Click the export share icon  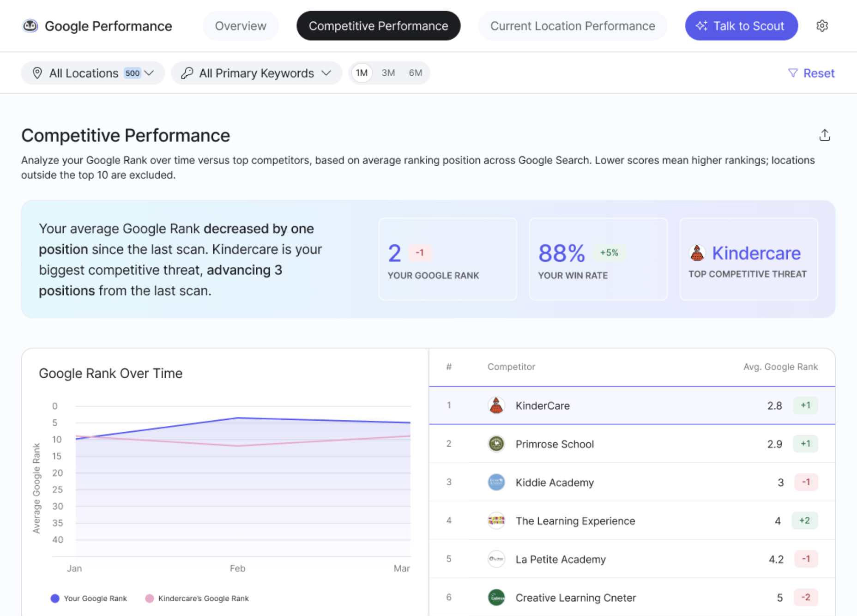[x=825, y=135]
